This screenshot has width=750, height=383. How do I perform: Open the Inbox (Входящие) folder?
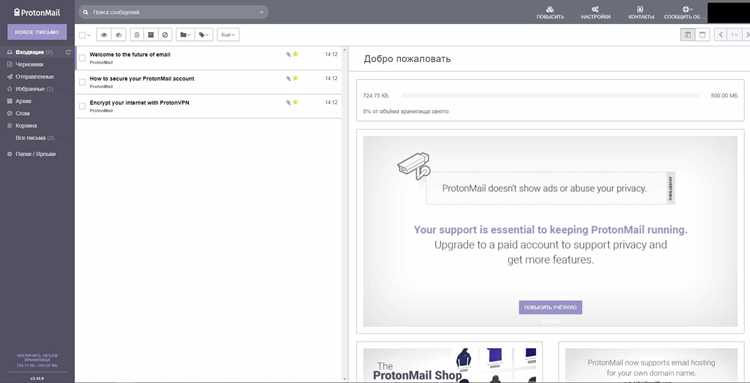pyautogui.click(x=30, y=52)
